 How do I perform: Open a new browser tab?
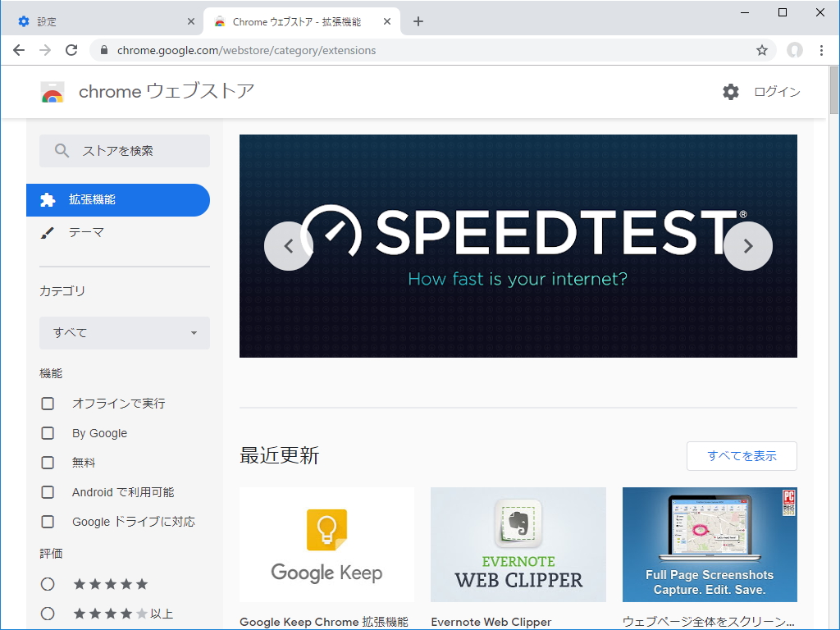pos(418,21)
